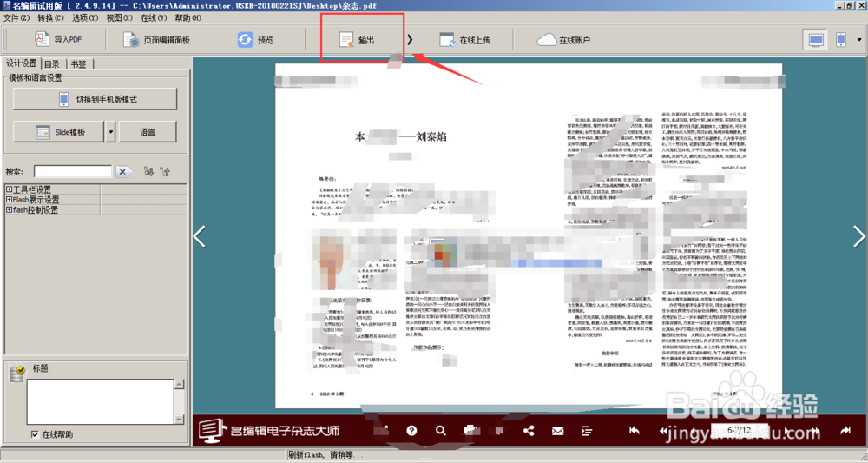868x463 pixels.
Task: Open the preview device dropdown arrow
Action: (x=859, y=40)
